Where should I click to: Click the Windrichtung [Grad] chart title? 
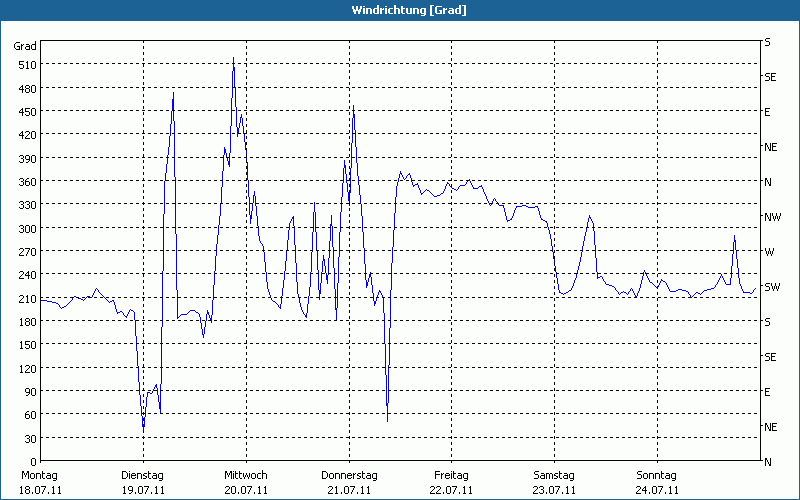(409, 10)
